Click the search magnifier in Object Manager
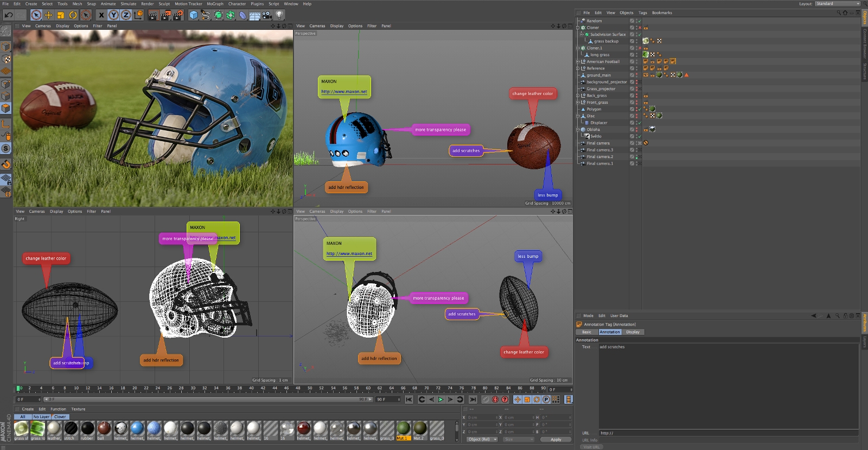Screen dimensions: 868x450 coord(838,12)
